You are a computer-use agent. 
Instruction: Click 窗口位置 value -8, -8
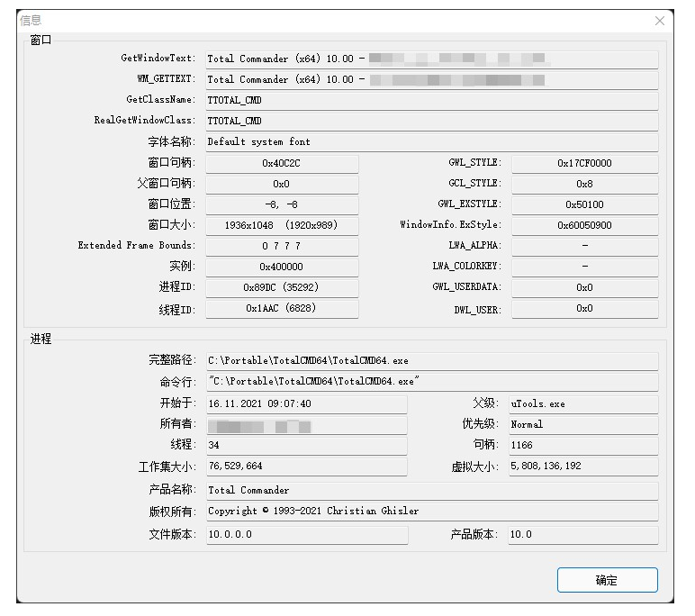tap(282, 205)
